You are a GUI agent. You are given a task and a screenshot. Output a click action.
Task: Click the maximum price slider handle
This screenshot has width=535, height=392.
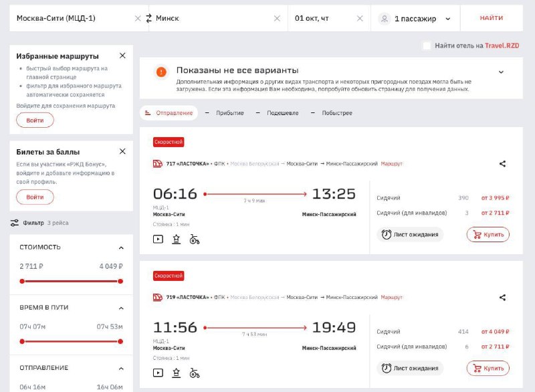click(120, 282)
